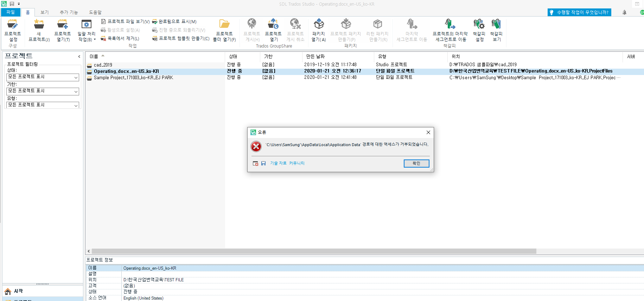
Task: Click horizontal scrollbar in project list
Action: (x=314, y=251)
